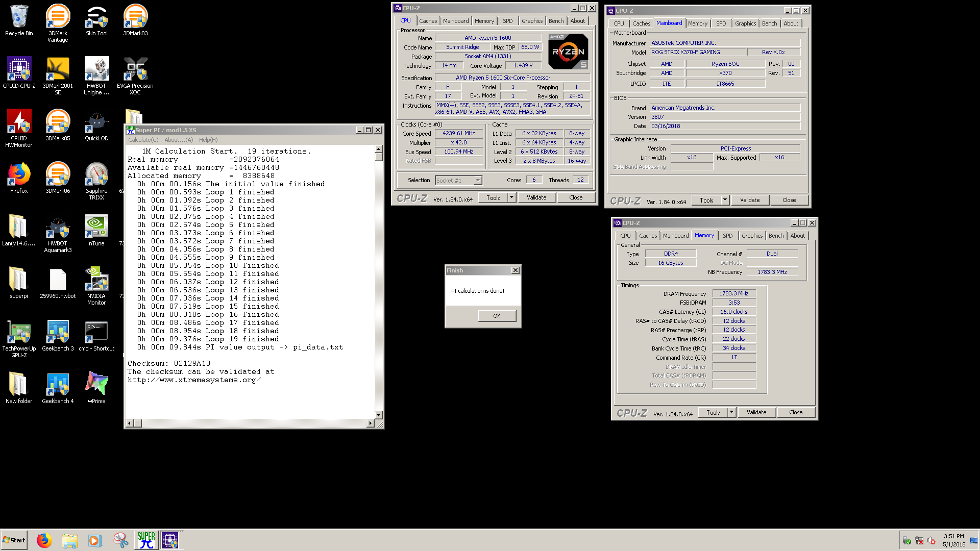Open 259960.hwbot file
This screenshot has height=551, width=980.
[58, 283]
